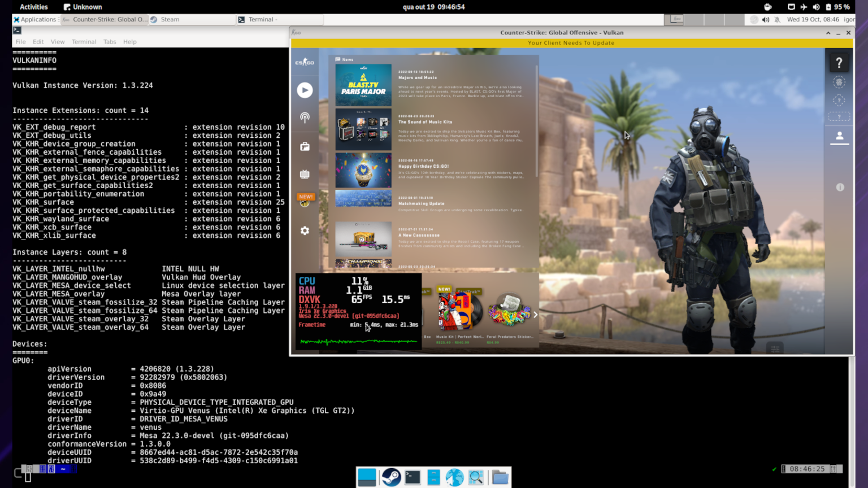The width and height of the screenshot is (868, 488).
Task: Open the Tabs menu in Terminal
Action: coord(110,42)
